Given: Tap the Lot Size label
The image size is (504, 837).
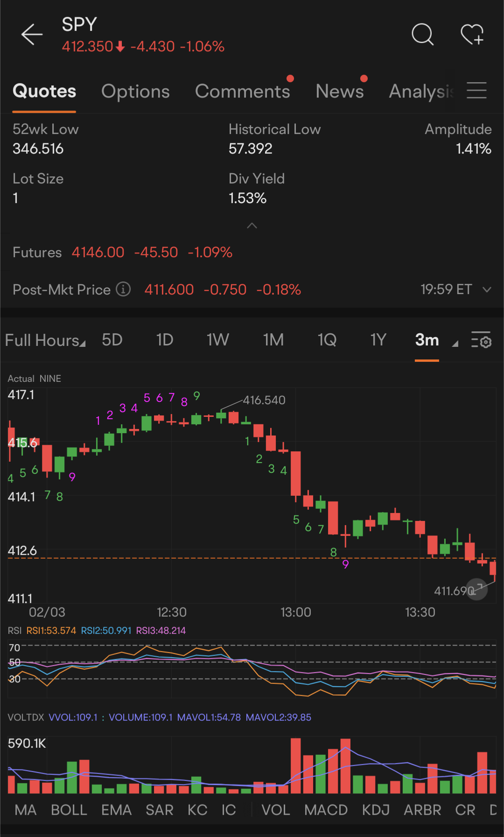Looking at the screenshot, I should (x=38, y=179).
